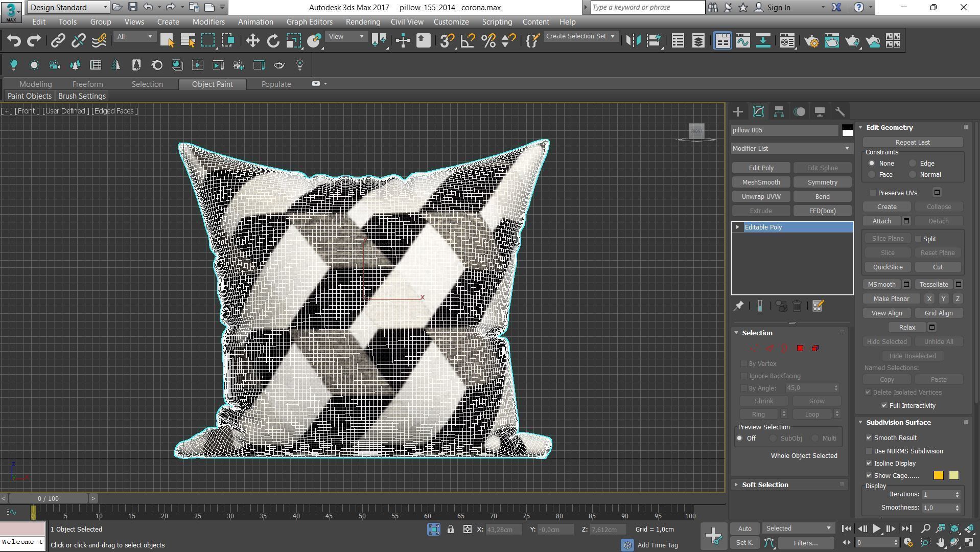
Task: Click the Mirror tool icon
Action: click(633, 41)
